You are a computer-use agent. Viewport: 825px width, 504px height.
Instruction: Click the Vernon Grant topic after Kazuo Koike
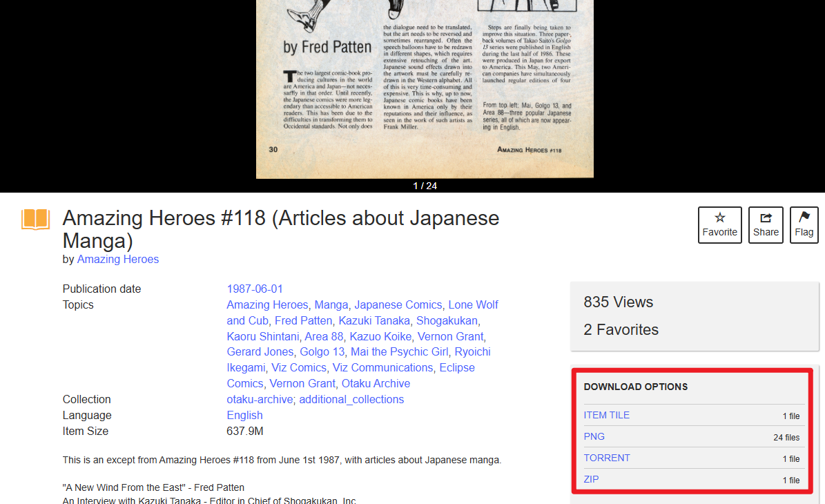pos(450,336)
